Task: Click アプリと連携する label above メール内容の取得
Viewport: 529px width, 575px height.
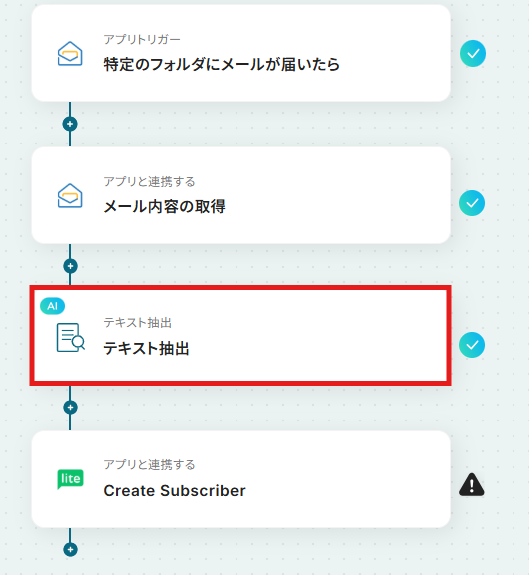Action: (x=149, y=181)
